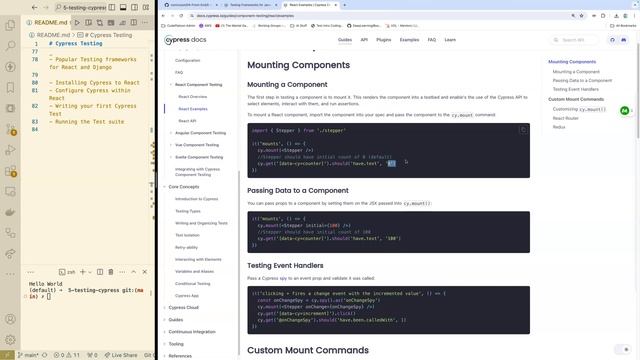Image resolution: width=640 pixels, height=360 pixels.
Task: Jump to Passing Data to a Component
Action: (x=582, y=80)
